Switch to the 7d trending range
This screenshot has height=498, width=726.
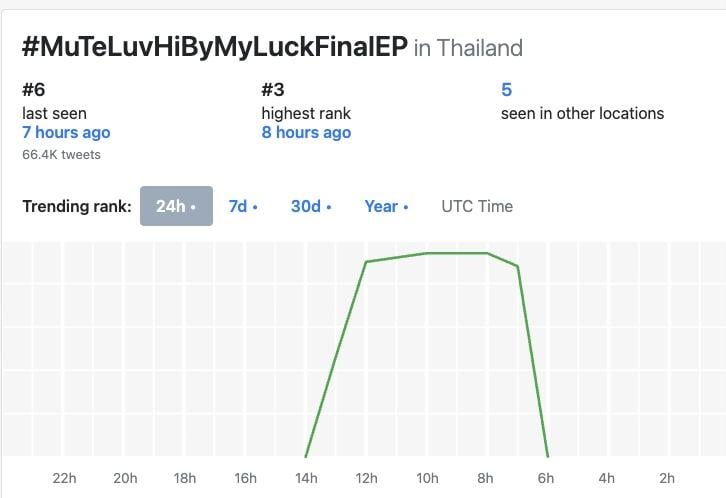(x=243, y=206)
